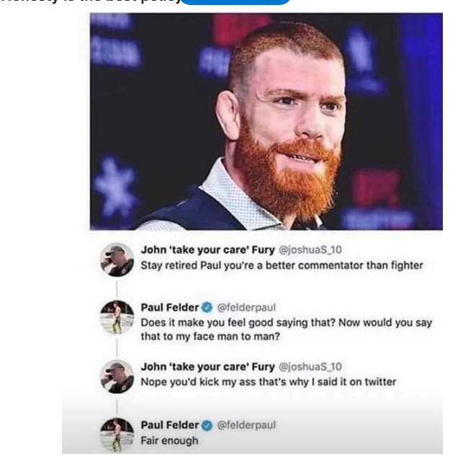This screenshot has height=459, width=476.
Task: Open Paul Felder's avatar on the 'Does it make you feel good' tweet
Action: point(117,317)
